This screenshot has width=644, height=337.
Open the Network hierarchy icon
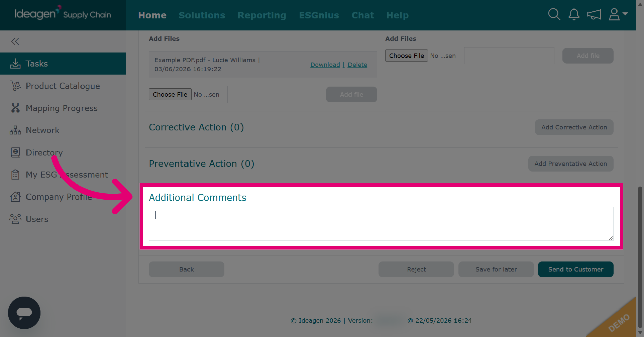(x=15, y=130)
